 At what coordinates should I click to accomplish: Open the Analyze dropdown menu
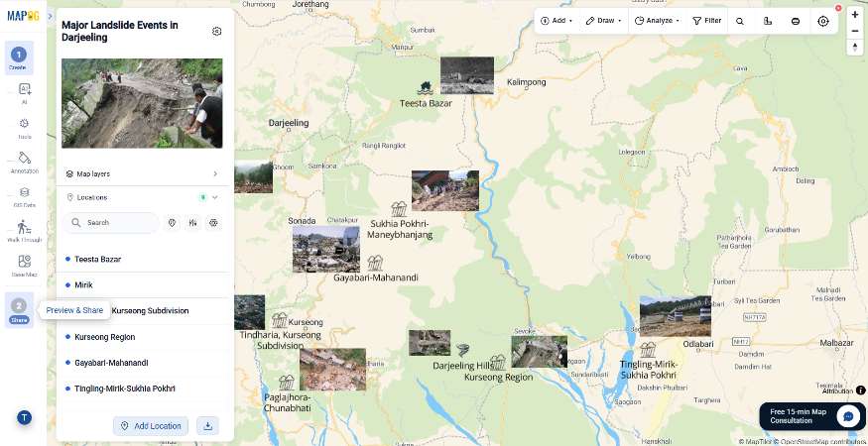tap(657, 21)
